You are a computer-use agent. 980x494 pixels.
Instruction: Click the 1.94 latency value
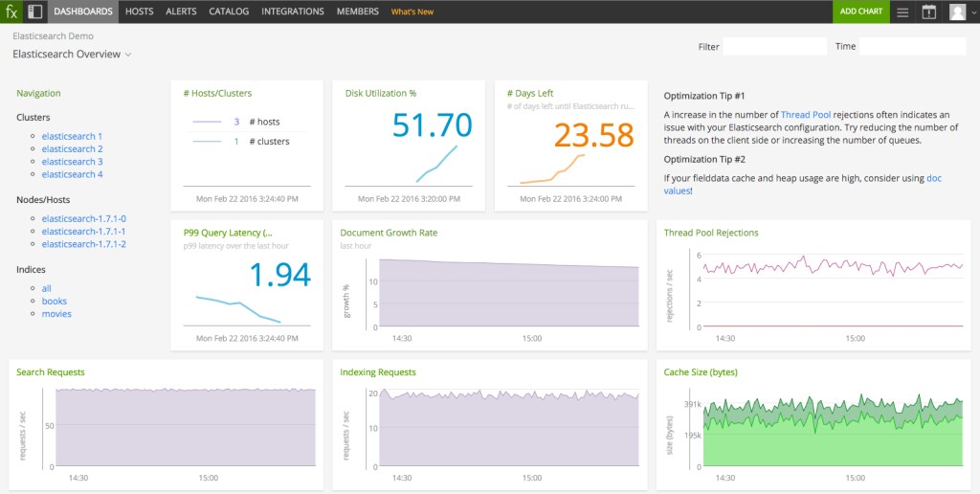pyautogui.click(x=280, y=275)
